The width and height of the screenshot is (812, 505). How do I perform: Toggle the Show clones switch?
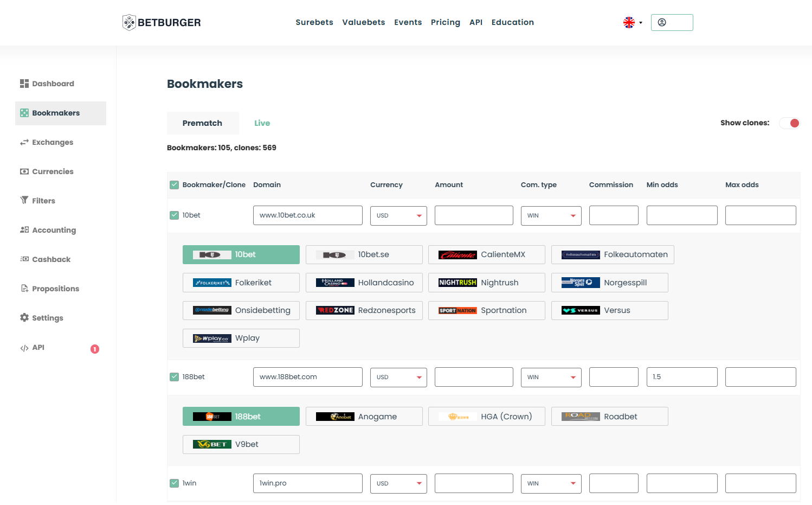790,123
